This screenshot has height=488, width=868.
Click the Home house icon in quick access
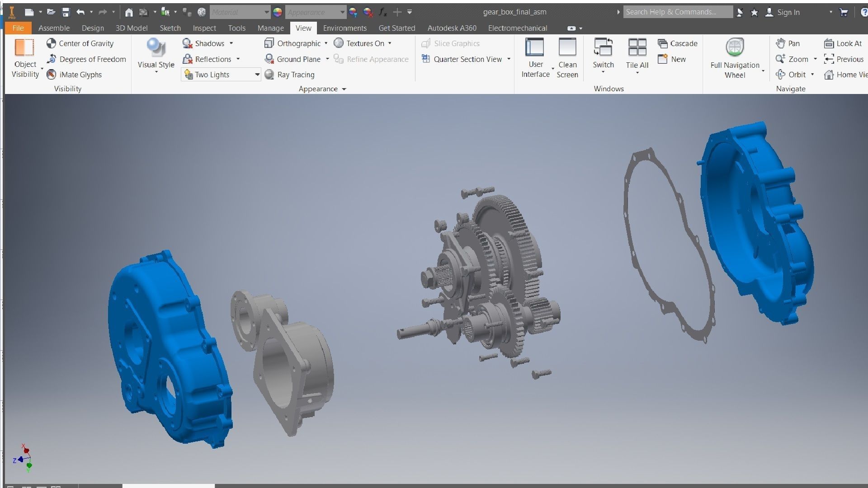[x=129, y=12]
